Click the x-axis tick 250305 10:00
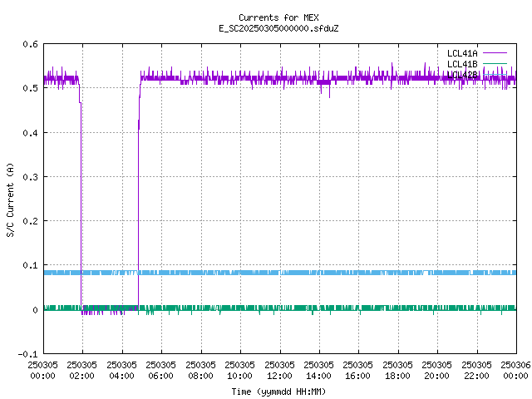Screen dimensions: 532x399 point(240,370)
